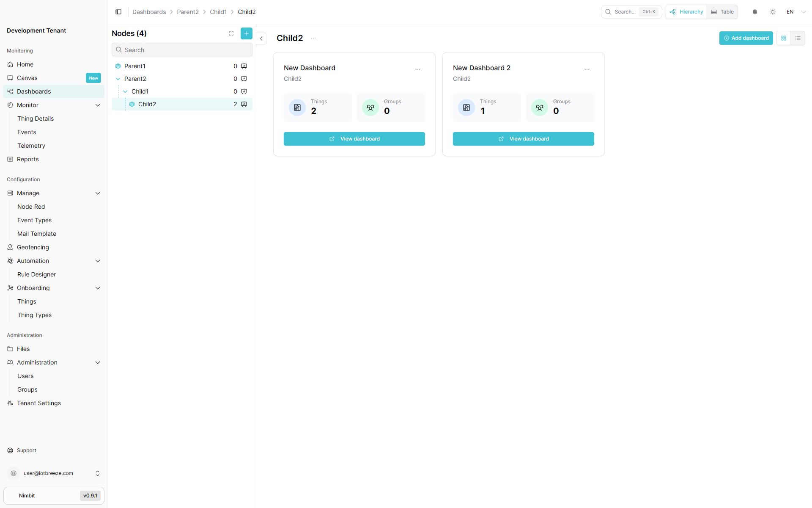Screen dimensions: 812x508
Task: Click the notifications bell icon
Action: tap(755, 12)
